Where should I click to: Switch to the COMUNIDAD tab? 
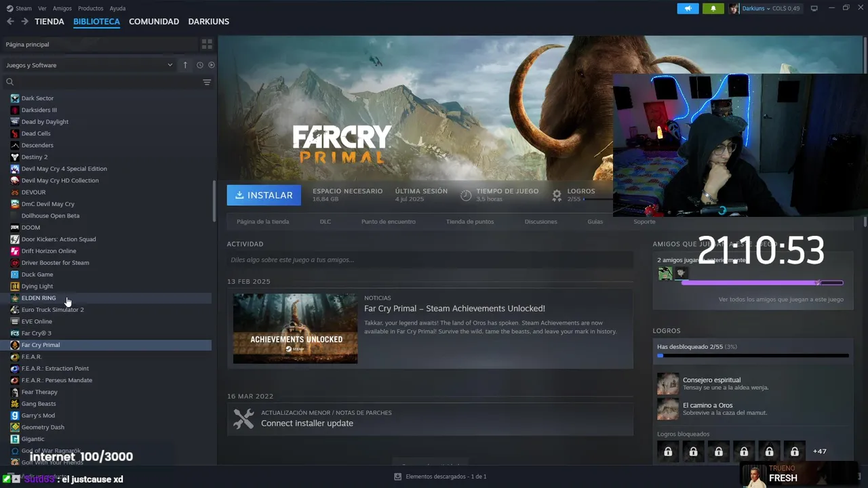154,22
